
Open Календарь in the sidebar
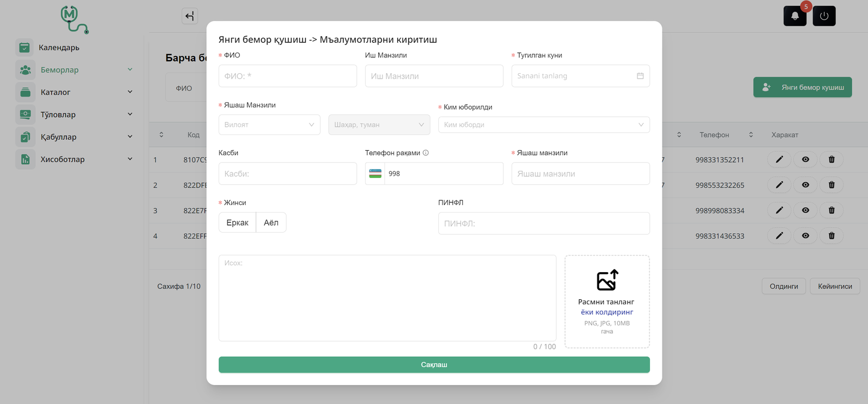coord(59,48)
